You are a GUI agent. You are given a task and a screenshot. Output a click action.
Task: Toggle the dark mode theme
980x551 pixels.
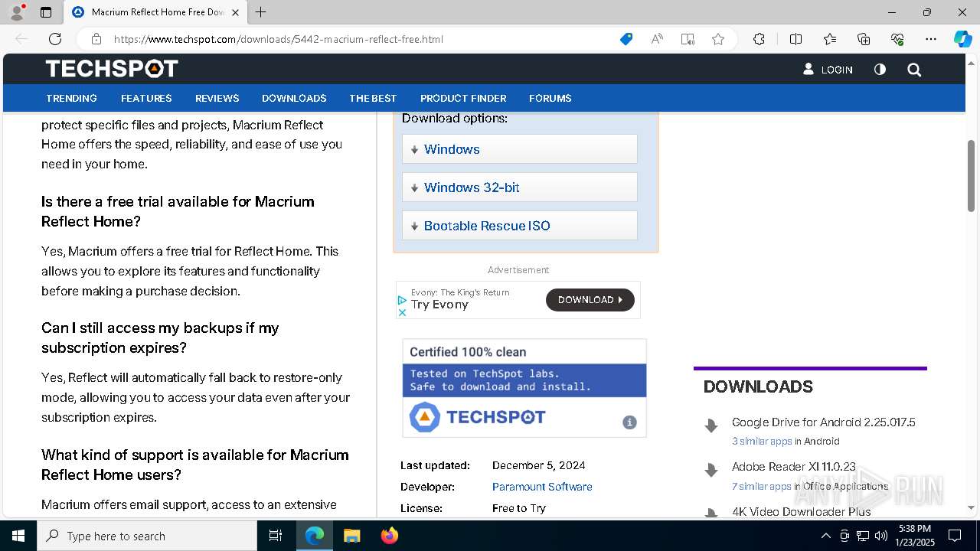coord(880,69)
